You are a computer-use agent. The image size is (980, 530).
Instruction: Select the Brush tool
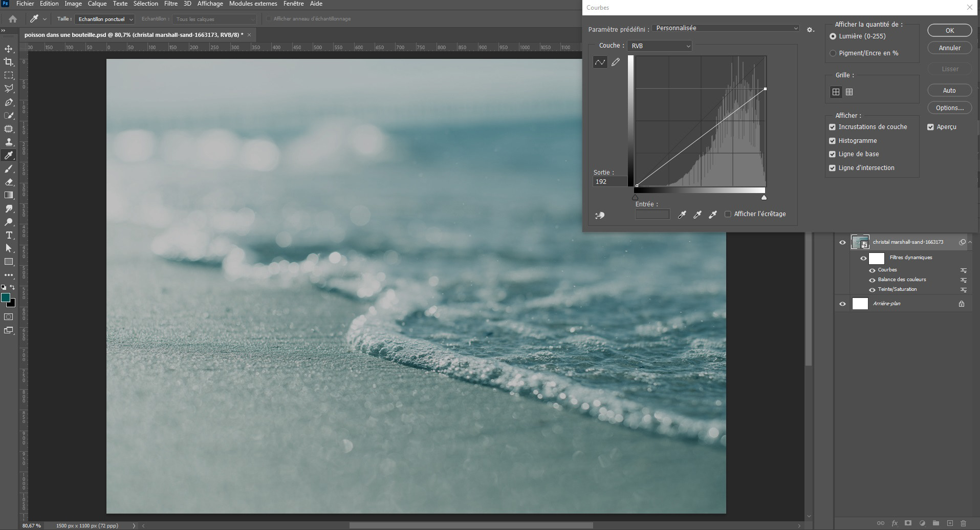(9, 169)
